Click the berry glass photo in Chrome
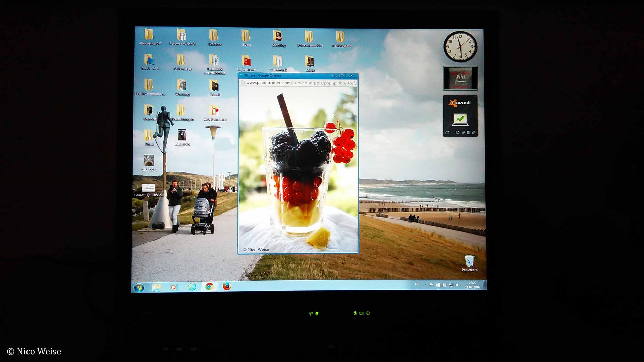 tap(298, 170)
